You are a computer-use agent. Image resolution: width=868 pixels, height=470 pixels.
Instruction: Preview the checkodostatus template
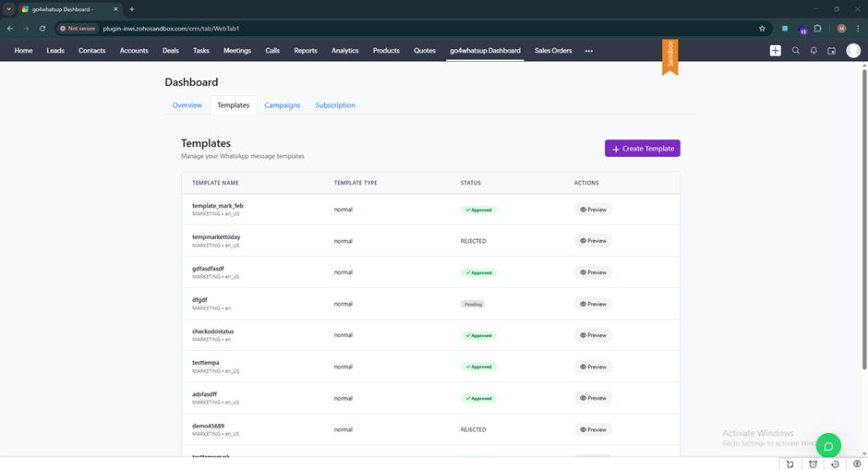[x=593, y=335]
